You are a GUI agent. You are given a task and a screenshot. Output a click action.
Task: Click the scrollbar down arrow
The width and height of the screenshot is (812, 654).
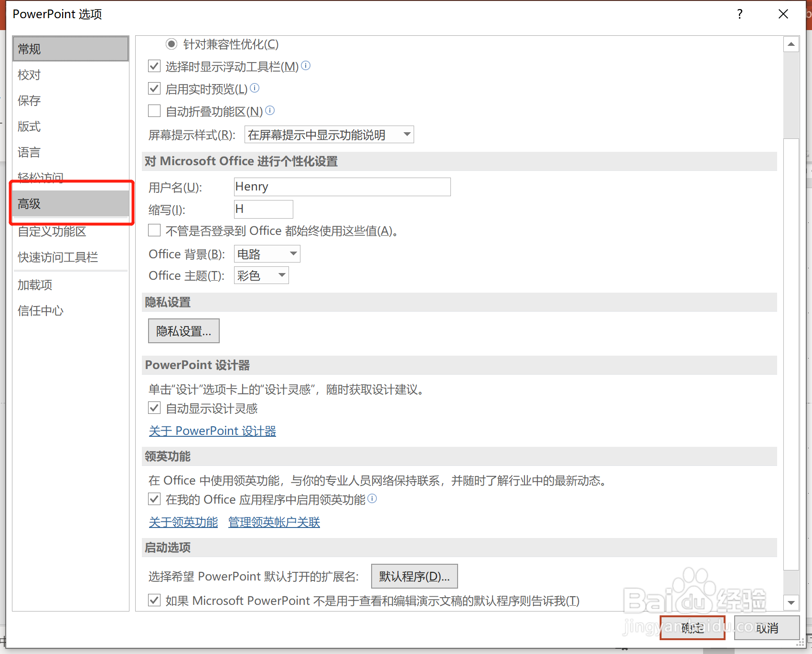[791, 602]
